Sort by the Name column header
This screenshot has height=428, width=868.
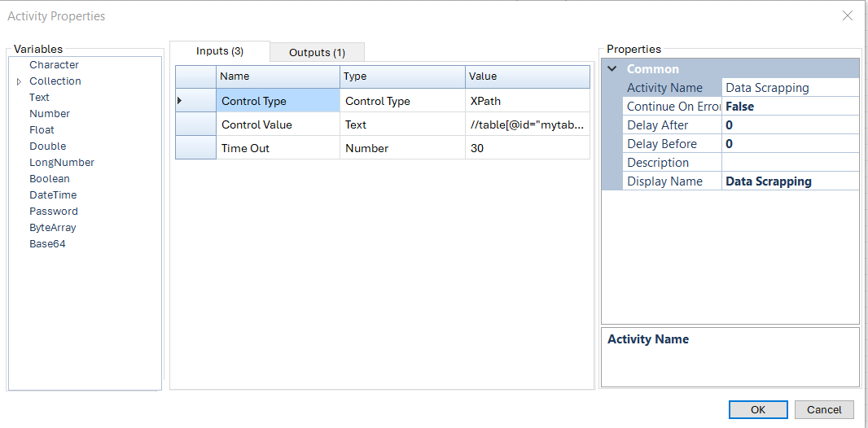pos(278,76)
